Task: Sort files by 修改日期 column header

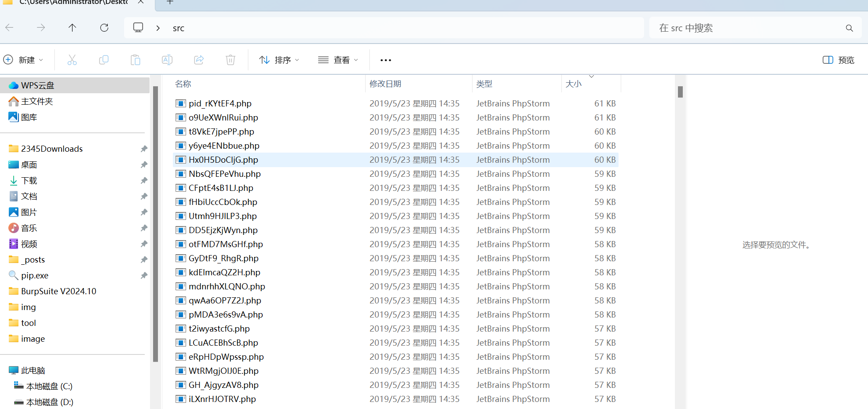Action: coord(385,84)
